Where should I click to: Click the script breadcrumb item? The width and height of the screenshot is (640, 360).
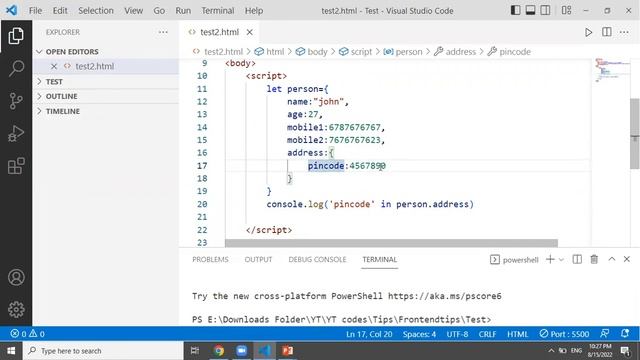(356, 52)
